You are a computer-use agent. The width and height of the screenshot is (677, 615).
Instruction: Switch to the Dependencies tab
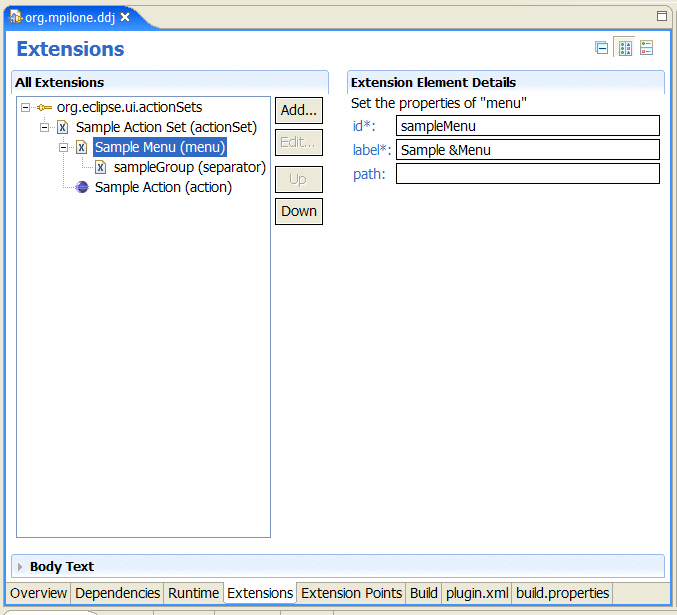[117, 593]
